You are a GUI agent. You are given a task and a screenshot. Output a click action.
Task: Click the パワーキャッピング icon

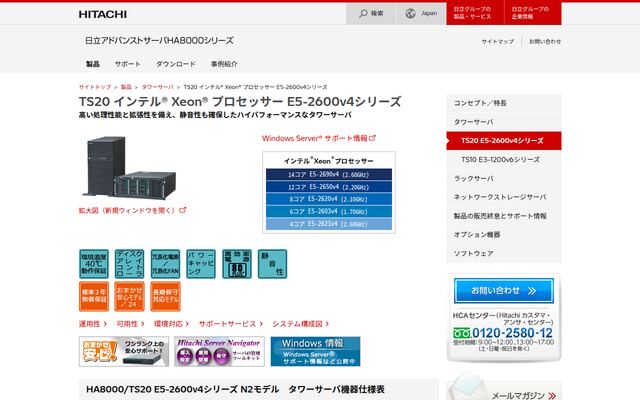point(201,264)
